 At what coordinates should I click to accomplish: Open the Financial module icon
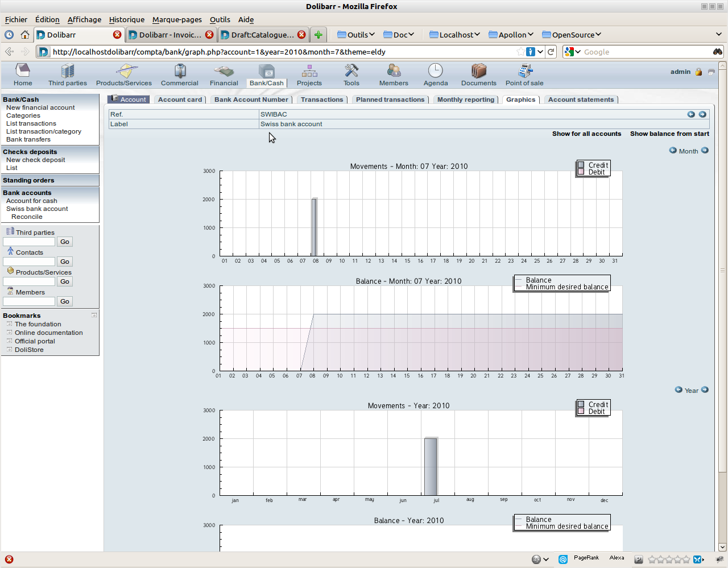click(x=224, y=71)
